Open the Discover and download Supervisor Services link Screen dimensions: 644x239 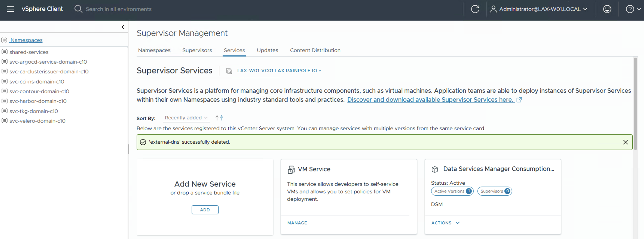pos(430,100)
